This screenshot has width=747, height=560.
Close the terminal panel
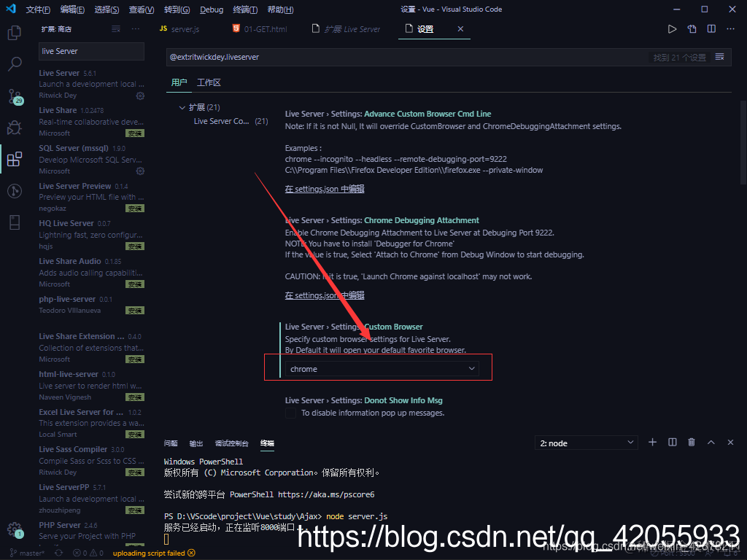tap(730, 443)
